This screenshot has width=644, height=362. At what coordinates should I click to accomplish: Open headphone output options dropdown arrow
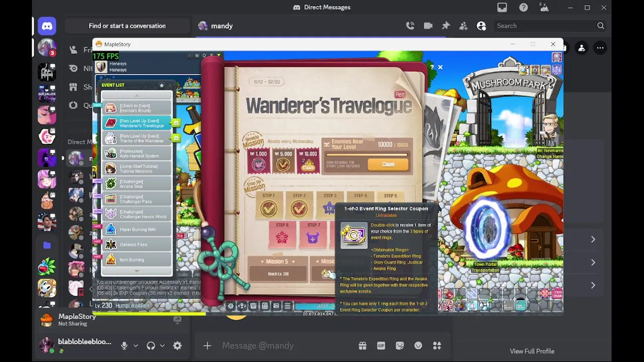[162, 346]
